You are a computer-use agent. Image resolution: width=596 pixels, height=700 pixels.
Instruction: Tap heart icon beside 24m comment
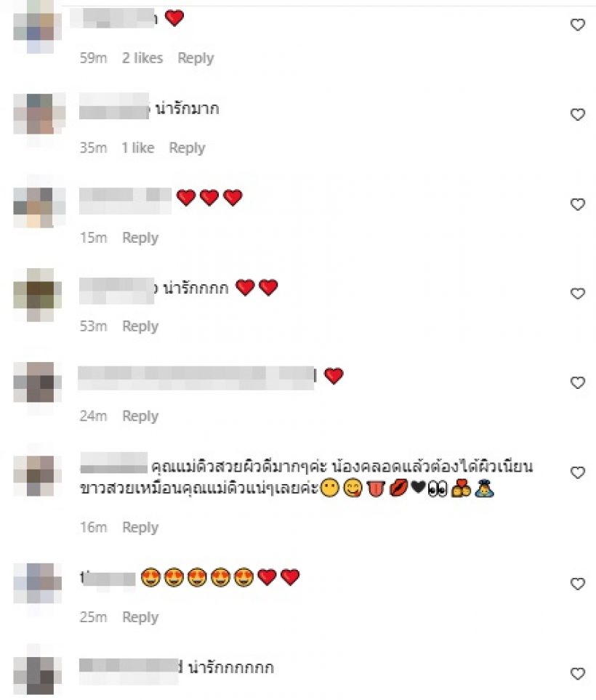pyautogui.click(x=578, y=382)
